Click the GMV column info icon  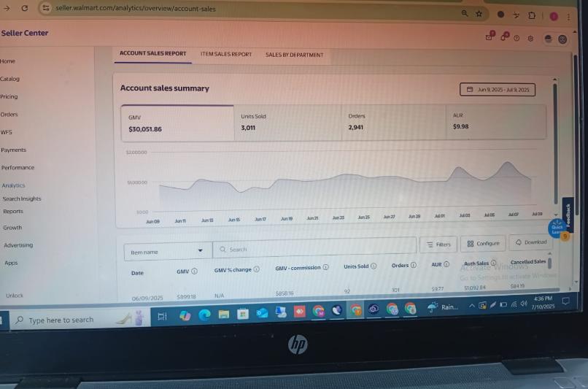point(194,271)
